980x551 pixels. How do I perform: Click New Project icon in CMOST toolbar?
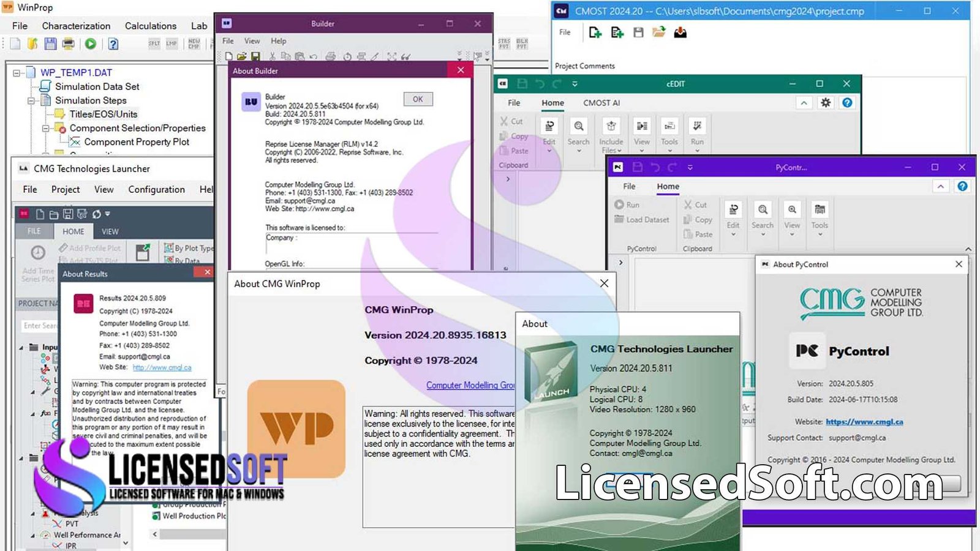coord(595,32)
